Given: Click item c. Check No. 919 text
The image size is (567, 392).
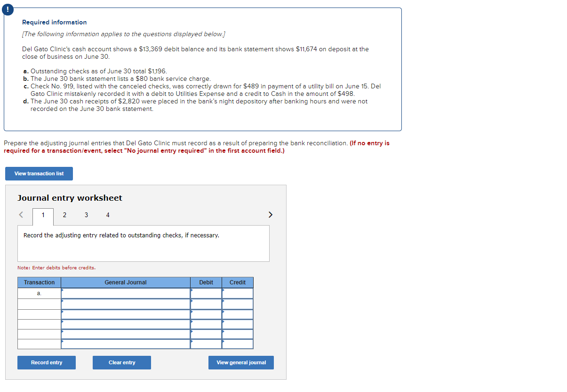Looking at the screenshot, I should (202, 90).
